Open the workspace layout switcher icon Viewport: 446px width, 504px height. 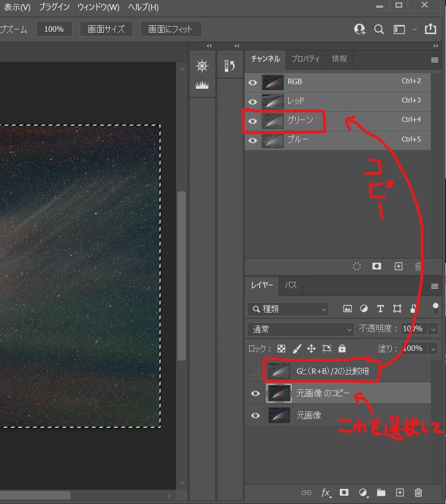399,29
